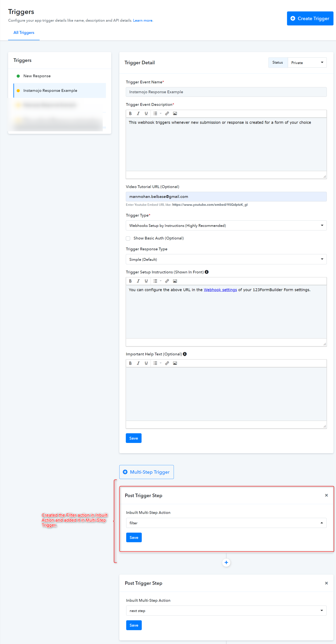Open the filter Inbuilt Multi-Step Action dropdown
Image resolution: width=336 pixels, height=644 pixels.
[226, 523]
